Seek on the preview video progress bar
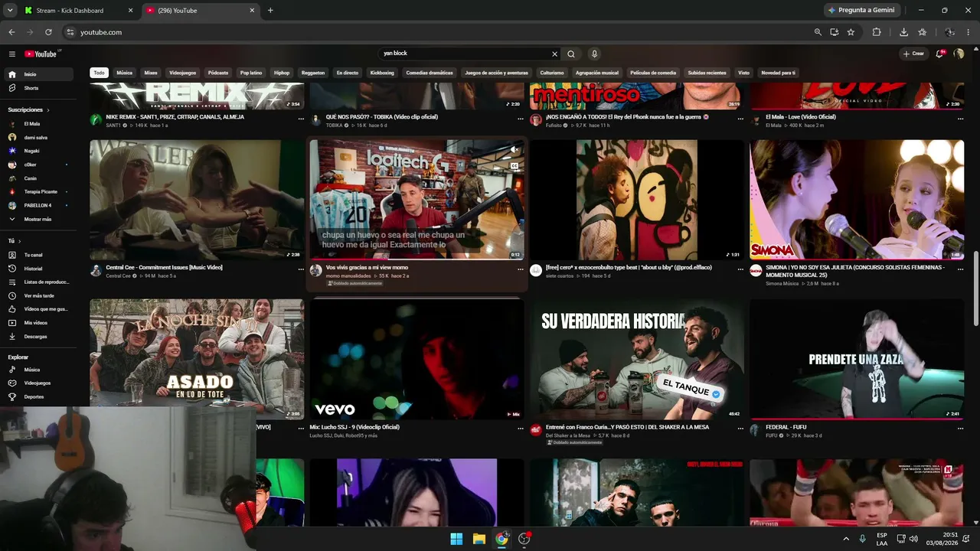Image resolution: width=980 pixels, height=551 pixels. [416, 259]
